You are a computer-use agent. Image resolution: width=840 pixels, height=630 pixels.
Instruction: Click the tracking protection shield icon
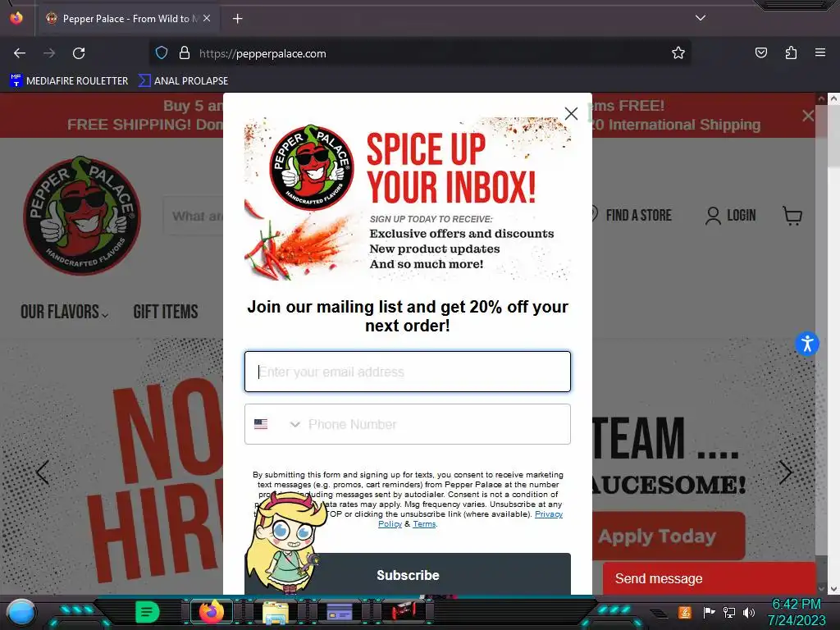(162, 53)
